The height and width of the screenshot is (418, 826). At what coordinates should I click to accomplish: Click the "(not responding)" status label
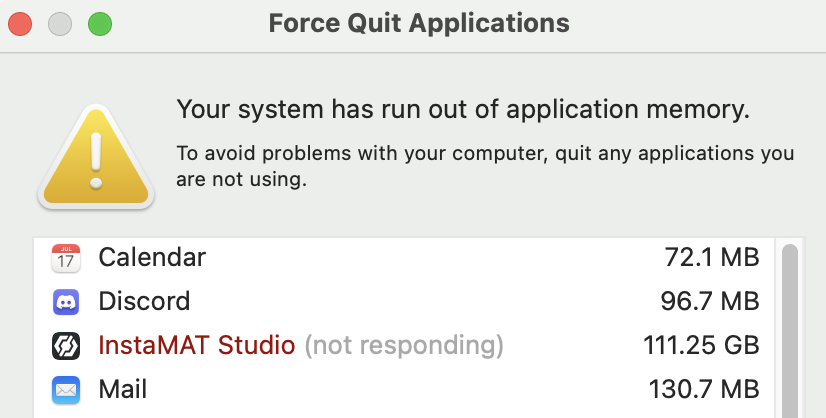click(403, 345)
